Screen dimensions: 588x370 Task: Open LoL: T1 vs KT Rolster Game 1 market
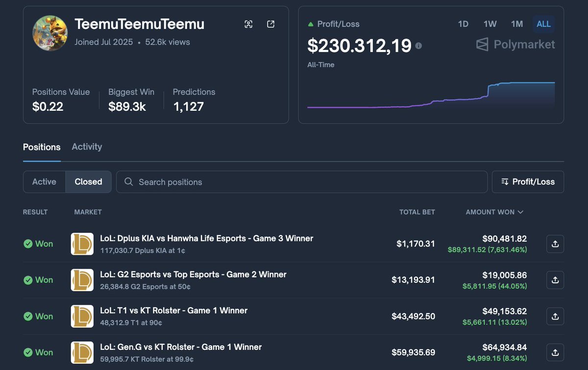173,310
